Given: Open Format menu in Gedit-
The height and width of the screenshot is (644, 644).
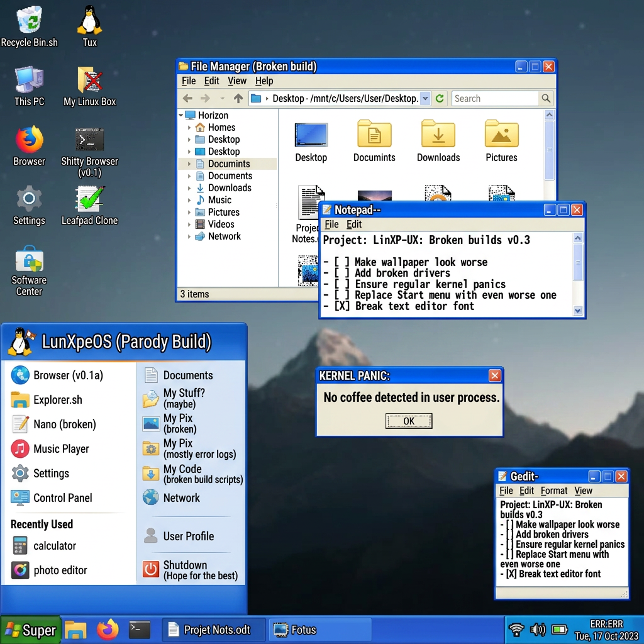Looking at the screenshot, I should 553,491.
